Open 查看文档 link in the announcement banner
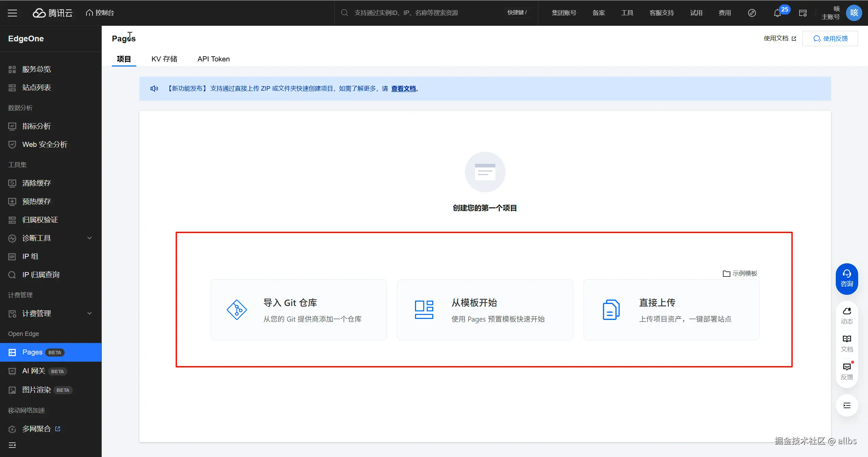The width and height of the screenshot is (868, 457). [403, 89]
